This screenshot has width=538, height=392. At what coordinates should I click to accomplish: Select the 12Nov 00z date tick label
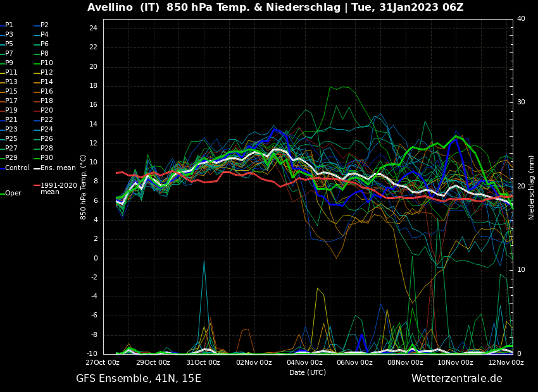click(x=506, y=363)
